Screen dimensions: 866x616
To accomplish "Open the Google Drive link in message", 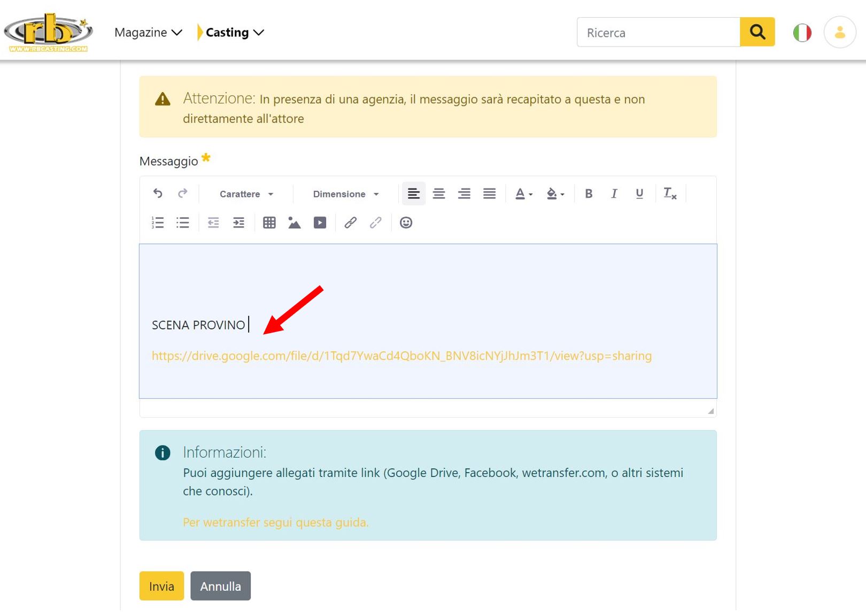I will (401, 356).
